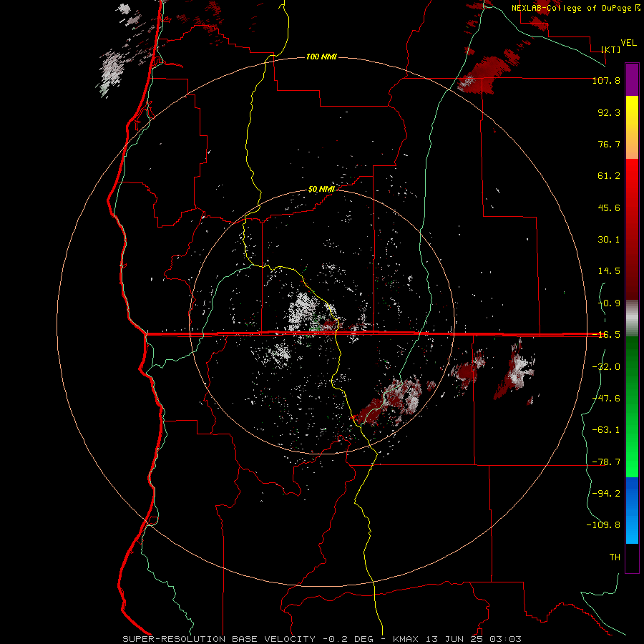This screenshot has width=644, height=644.
Task: Click the 107.8 velocity scale value
Action: (x=606, y=80)
